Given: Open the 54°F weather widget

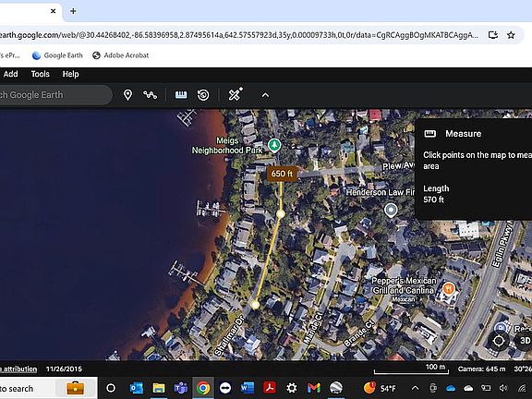Looking at the screenshot, I should (x=380, y=388).
